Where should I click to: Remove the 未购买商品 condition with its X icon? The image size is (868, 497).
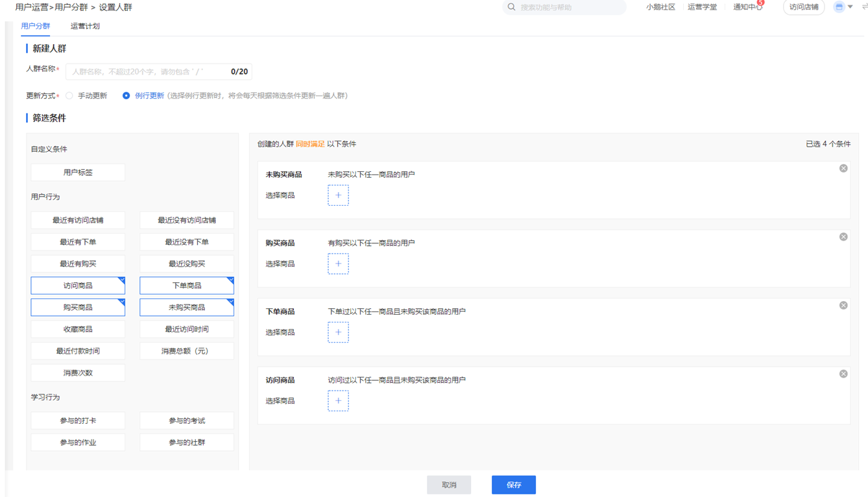click(843, 168)
